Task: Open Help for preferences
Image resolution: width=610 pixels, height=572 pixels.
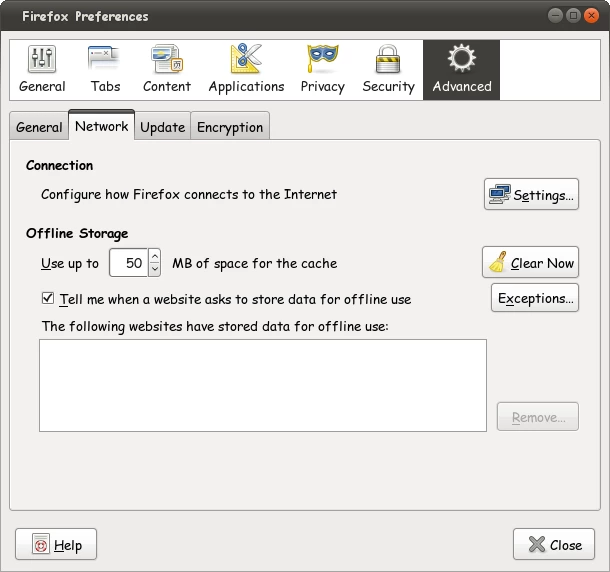Action: point(56,544)
